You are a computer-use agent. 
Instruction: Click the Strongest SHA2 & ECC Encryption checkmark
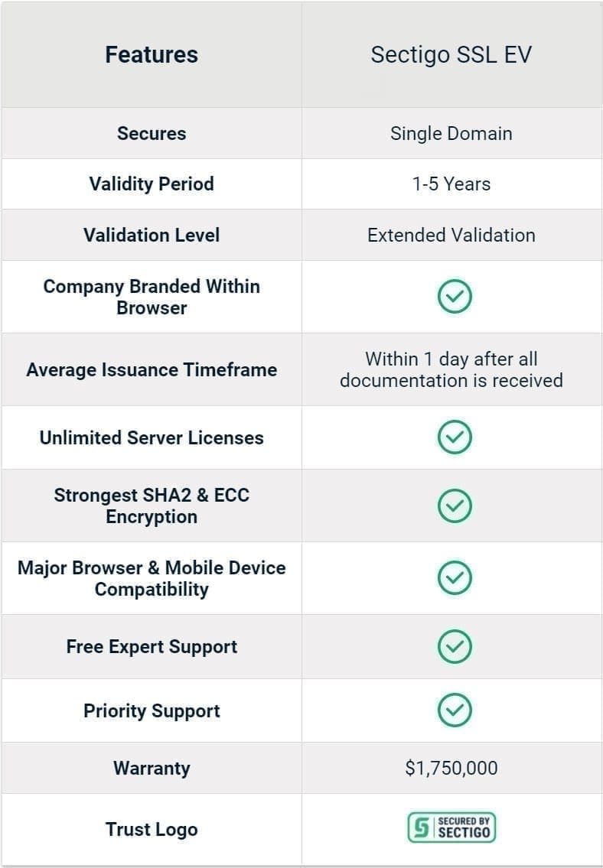pyautogui.click(x=454, y=506)
